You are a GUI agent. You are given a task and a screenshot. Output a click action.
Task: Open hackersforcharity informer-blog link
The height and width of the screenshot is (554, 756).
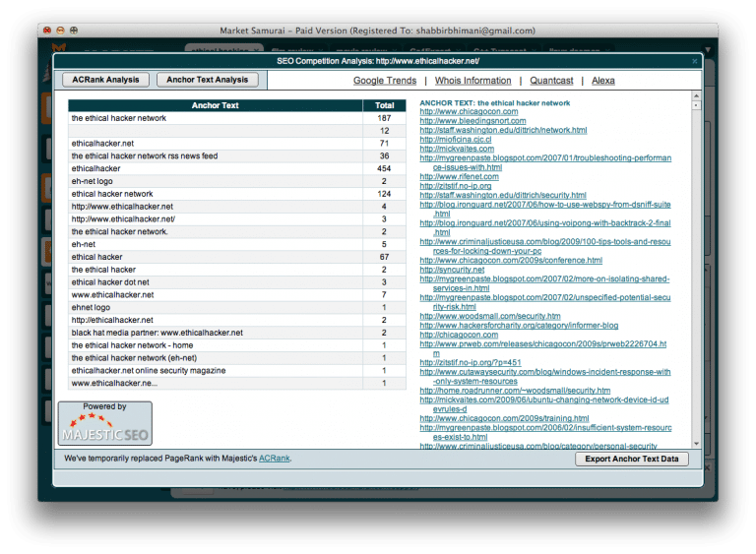pos(519,326)
